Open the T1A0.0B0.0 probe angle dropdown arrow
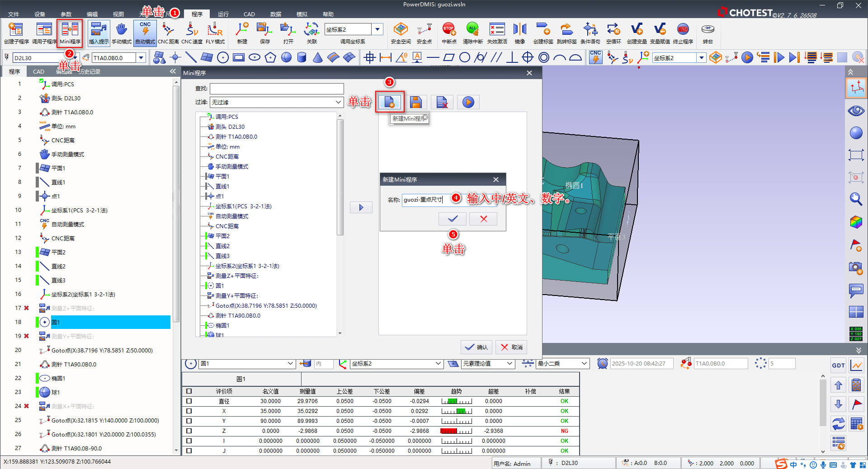This screenshot has height=469, width=868. click(142, 58)
